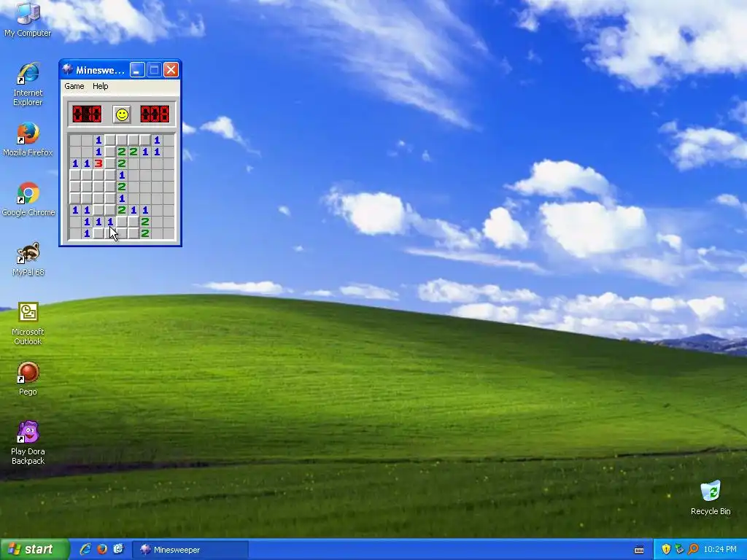The width and height of the screenshot is (747, 560).
Task: Click Minesweeper taskbar button
Action: point(190,550)
